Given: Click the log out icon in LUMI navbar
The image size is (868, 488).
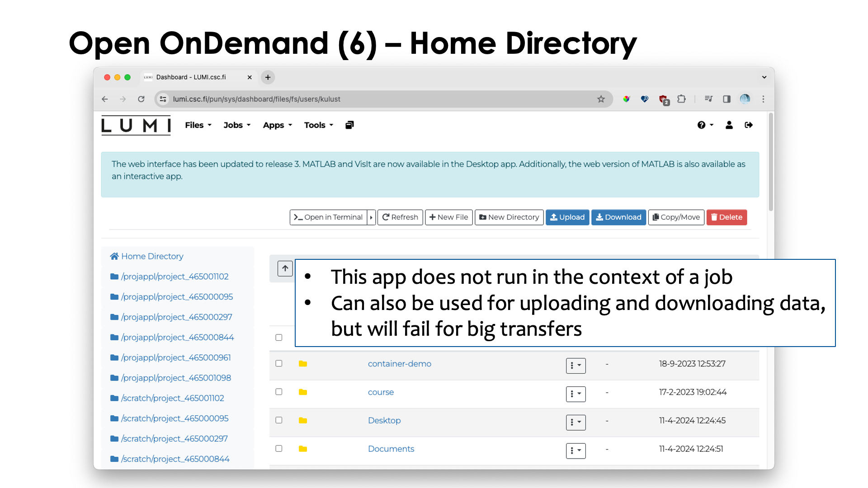Looking at the screenshot, I should click(749, 125).
